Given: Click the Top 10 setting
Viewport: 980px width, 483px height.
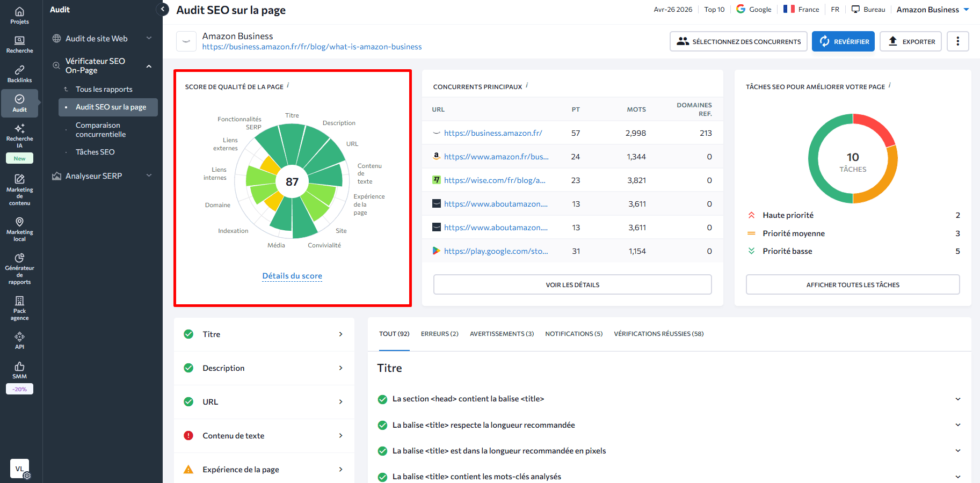Looking at the screenshot, I should [714, 10].
